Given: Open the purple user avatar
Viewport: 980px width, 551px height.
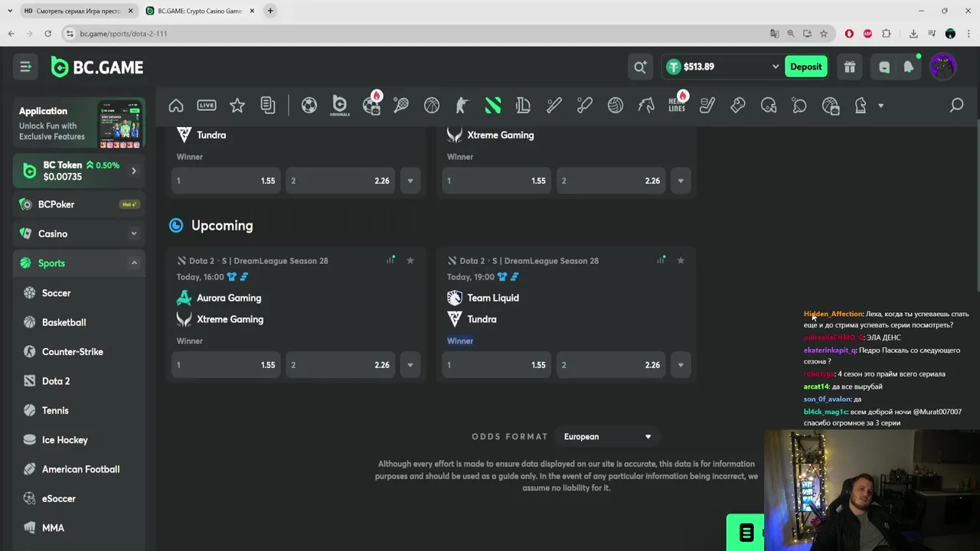Looking at the screenshot, I should 943,67.
